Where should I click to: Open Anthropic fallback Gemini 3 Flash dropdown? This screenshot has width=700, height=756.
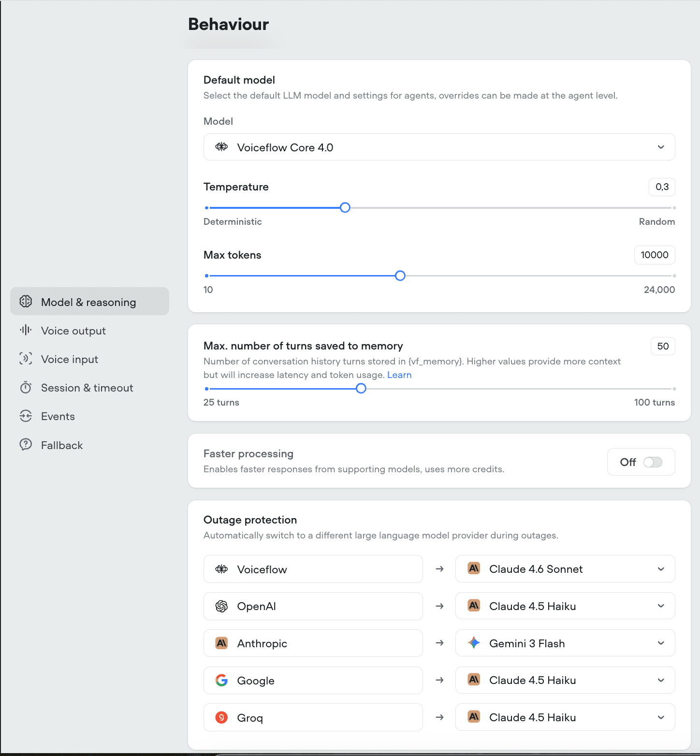(565, 643)
